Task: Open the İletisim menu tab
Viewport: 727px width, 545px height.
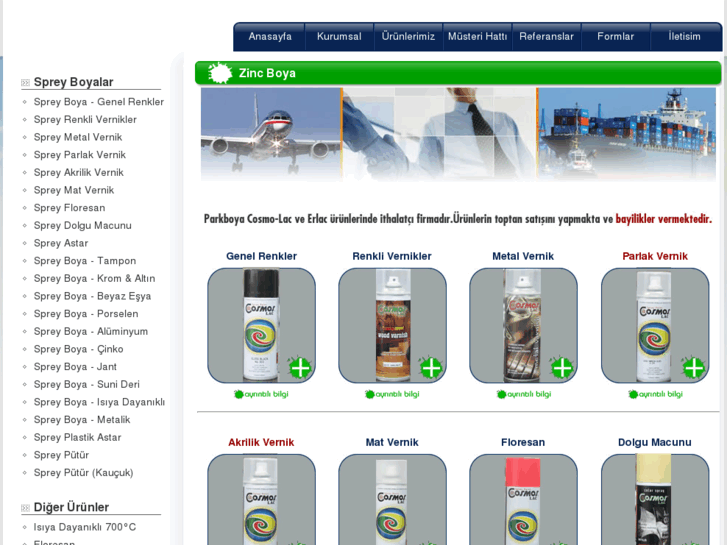Action: (x=684, y=37)
